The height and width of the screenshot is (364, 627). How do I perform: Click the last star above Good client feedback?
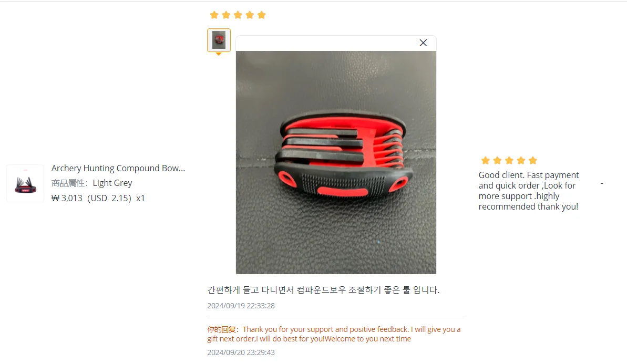pyautogui.click(x=532, y=161)
